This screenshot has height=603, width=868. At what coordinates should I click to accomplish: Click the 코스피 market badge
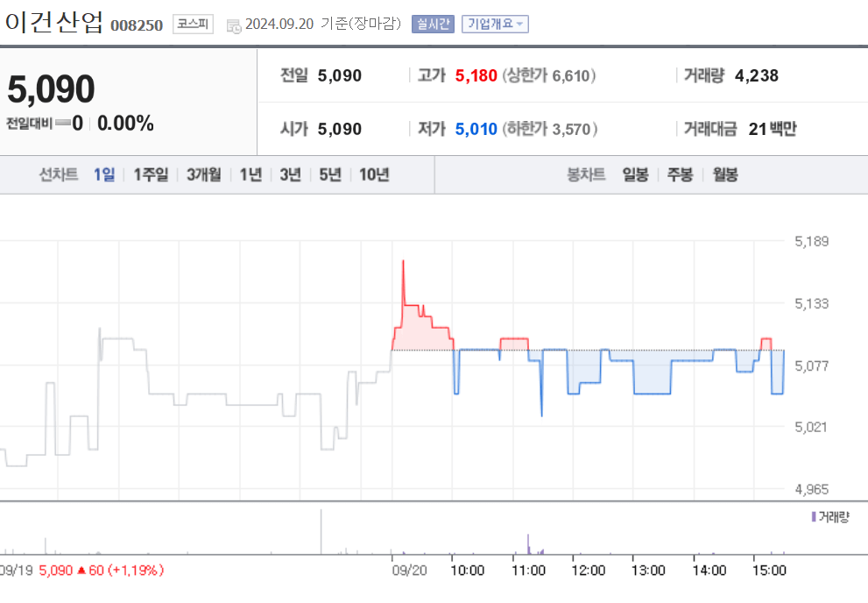[193, 24]
